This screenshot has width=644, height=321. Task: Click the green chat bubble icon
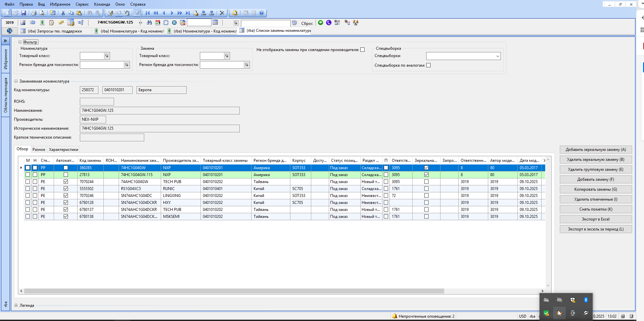[x=321, y=23]
